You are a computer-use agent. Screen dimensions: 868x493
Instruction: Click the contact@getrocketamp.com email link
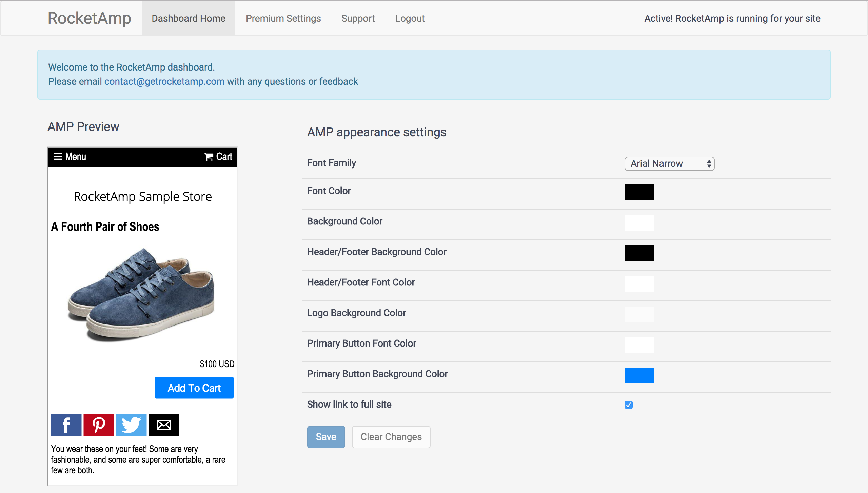pos(164,81)
